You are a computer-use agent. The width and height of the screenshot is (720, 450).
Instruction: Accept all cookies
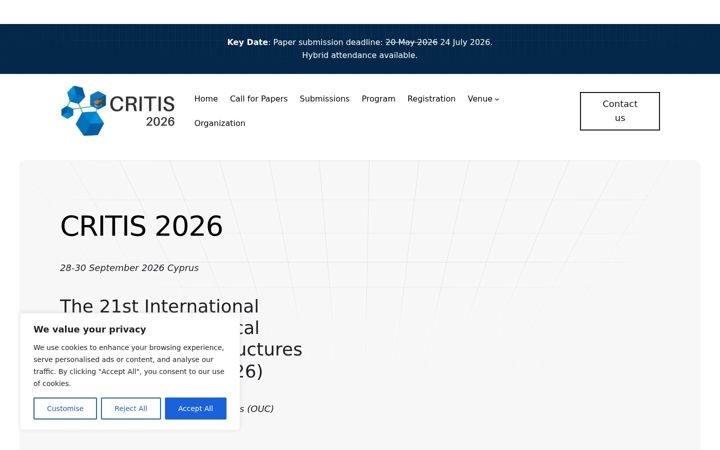point(196,408)
